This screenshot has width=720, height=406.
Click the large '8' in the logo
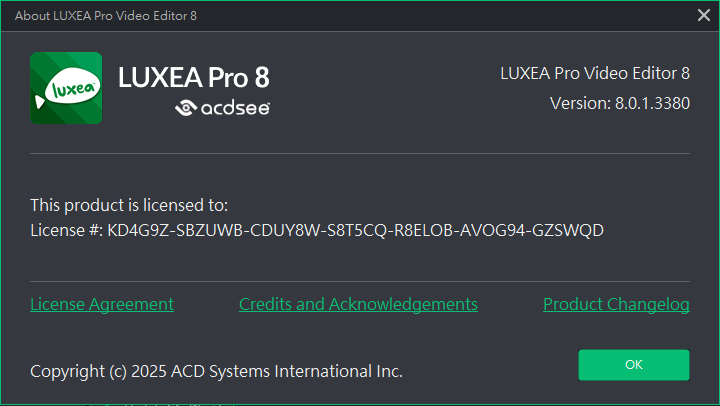pos(262,77)
